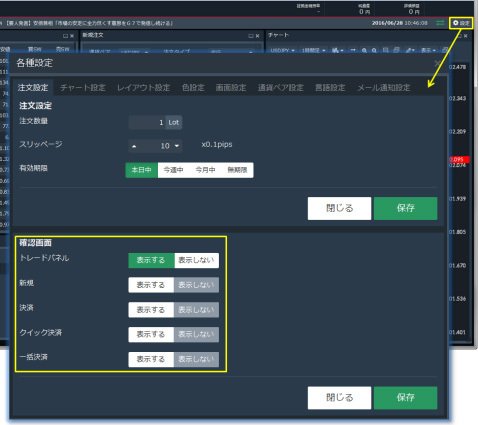This screenshot has height=425, width=478.
Task: Click 保存 in the 注文設定 section
Action: [405, 208]
